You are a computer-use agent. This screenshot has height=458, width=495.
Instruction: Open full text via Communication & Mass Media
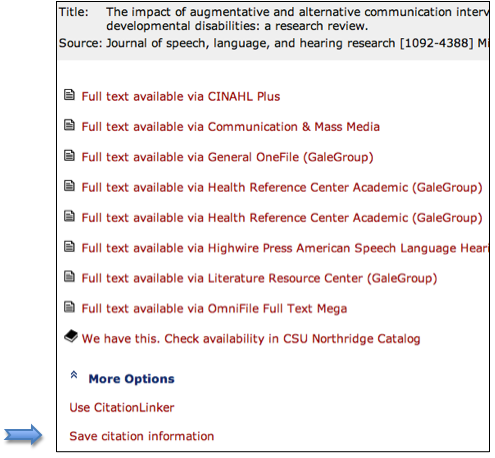(231, 127)
